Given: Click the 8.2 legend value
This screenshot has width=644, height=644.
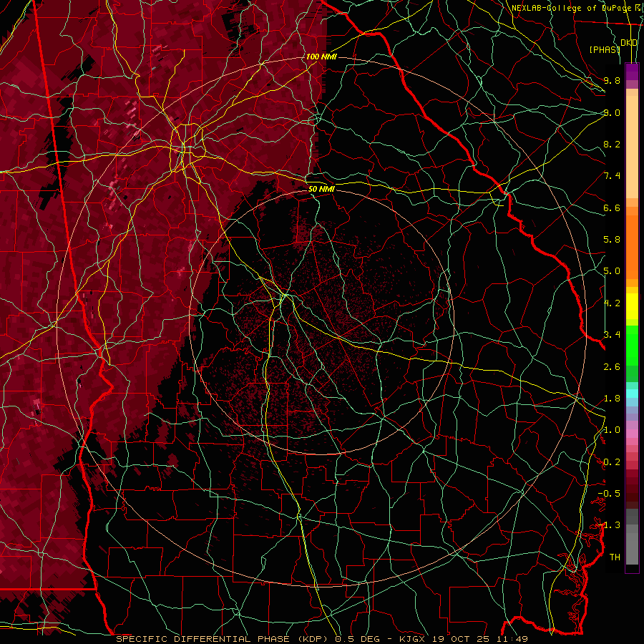Looking at the screenshot, I should 612,144.
